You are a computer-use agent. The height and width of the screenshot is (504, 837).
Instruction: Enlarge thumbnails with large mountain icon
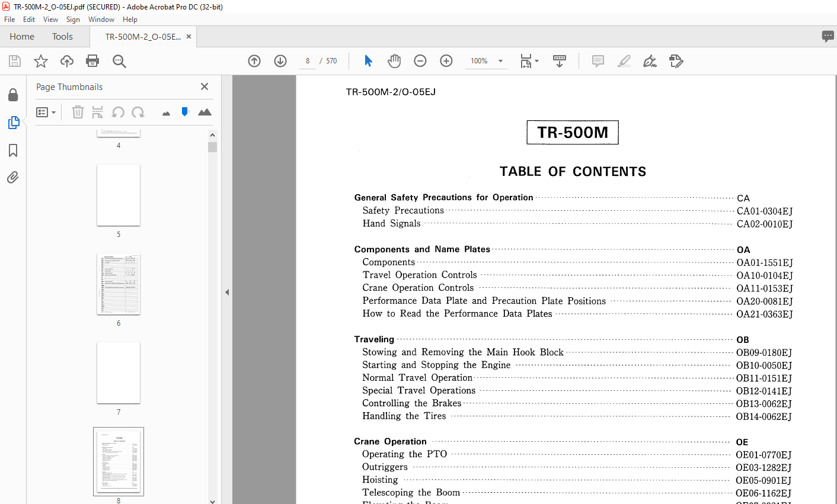point(205,112)
